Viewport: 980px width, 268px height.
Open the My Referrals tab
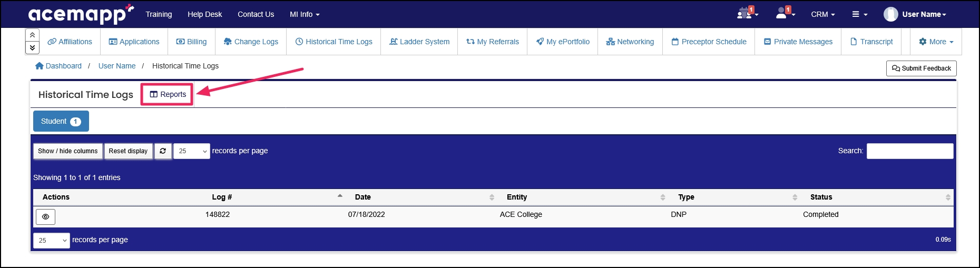point(493,42)
